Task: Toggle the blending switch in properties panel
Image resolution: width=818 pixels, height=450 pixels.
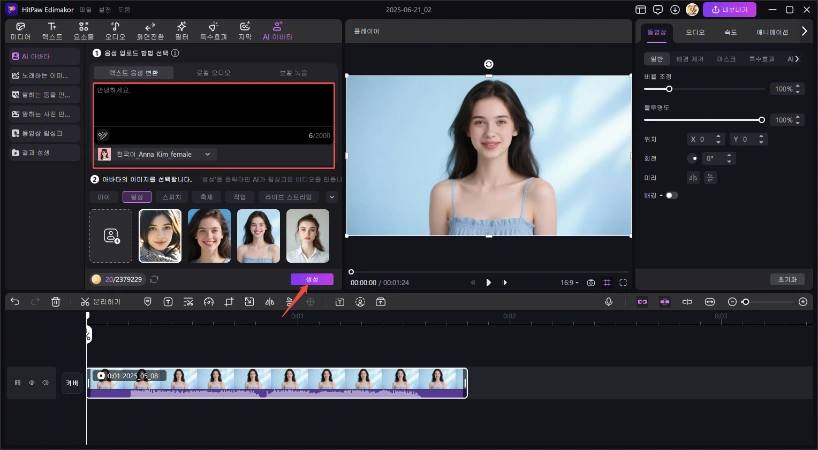Action: [x=671, y=196]
